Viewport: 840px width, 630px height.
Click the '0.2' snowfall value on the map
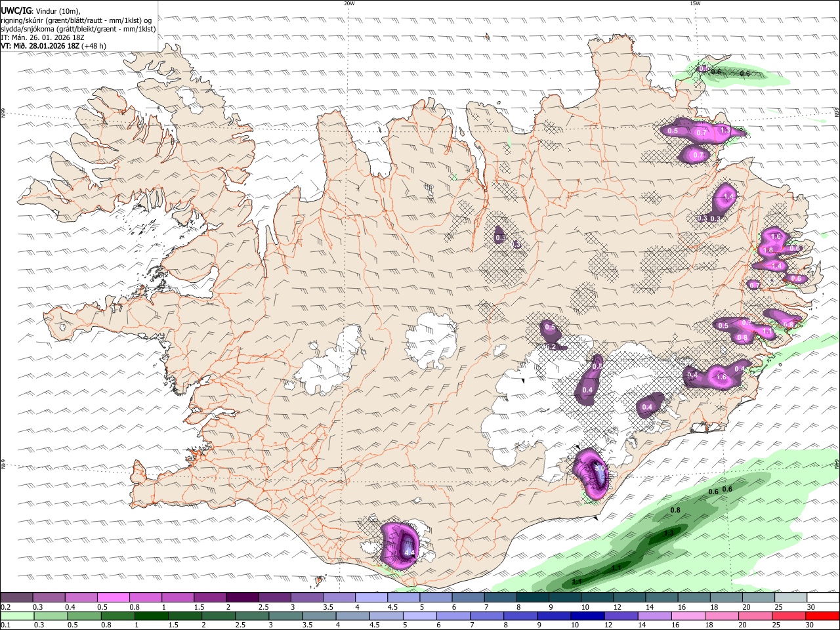click(x=551, y=346)
